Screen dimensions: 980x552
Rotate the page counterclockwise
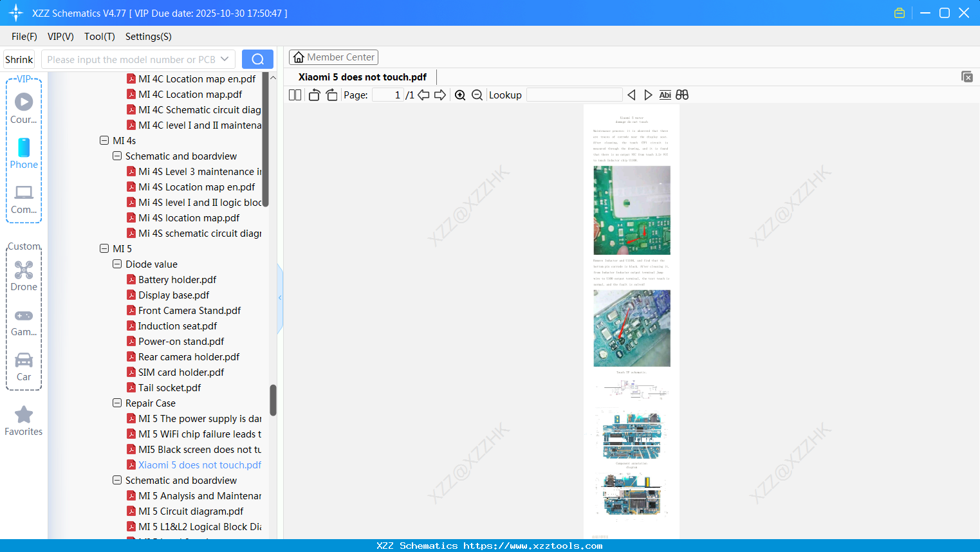tap(314, 95)
